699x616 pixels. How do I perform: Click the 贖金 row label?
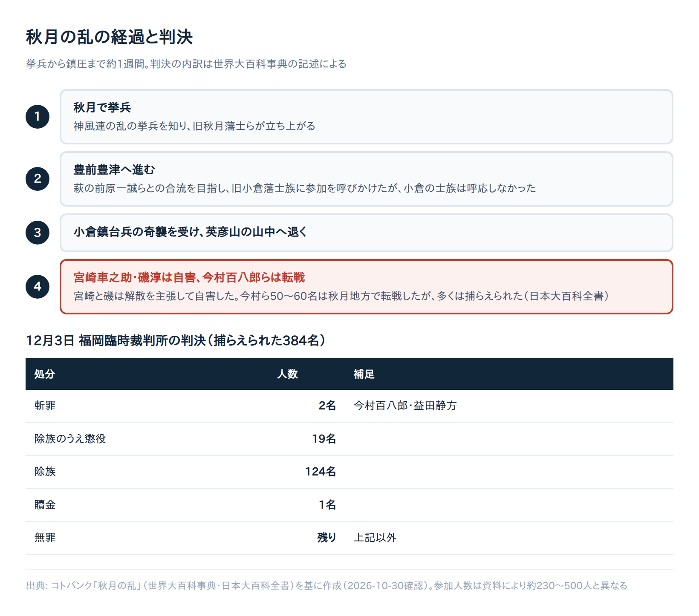tap(45, 505)
